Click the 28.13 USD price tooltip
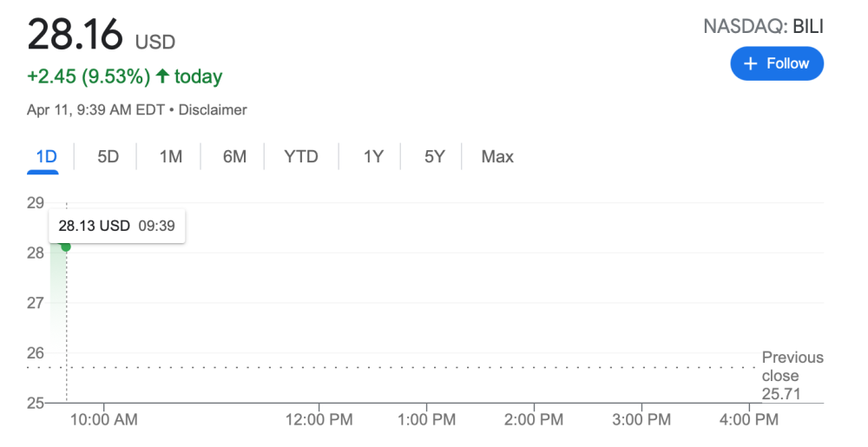This screenshot has width=868, height=447. 117,226
